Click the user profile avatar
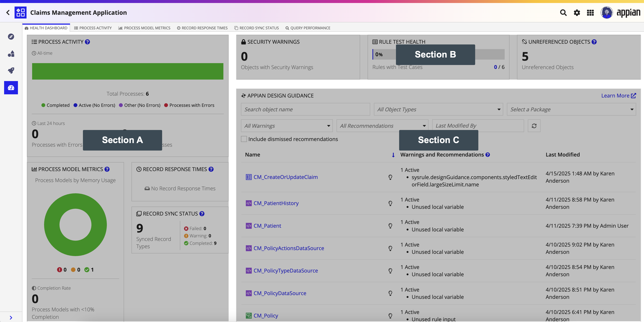644x322 pixels. [x=606, y=13]
